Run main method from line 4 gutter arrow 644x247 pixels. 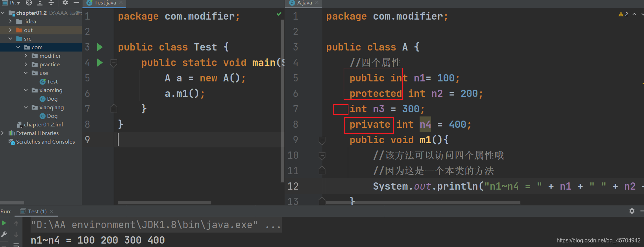(x=100, y=63)
